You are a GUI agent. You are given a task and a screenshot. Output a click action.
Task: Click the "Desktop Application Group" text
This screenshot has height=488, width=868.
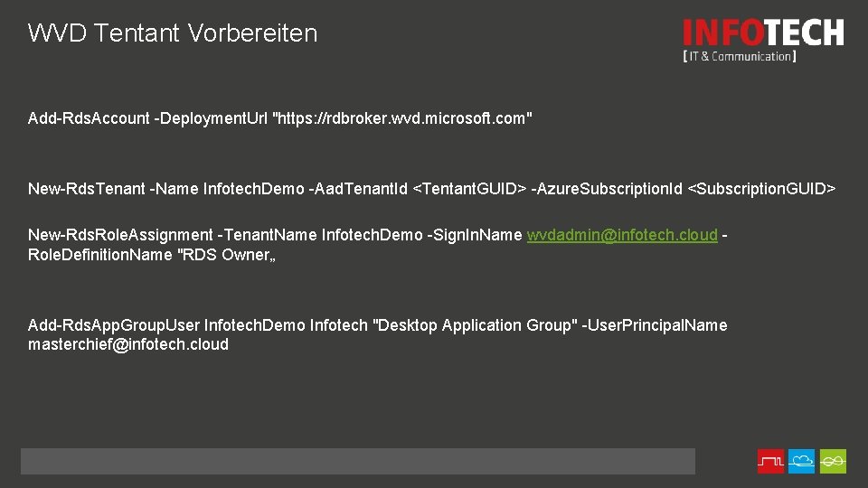(x=475, y=325)
